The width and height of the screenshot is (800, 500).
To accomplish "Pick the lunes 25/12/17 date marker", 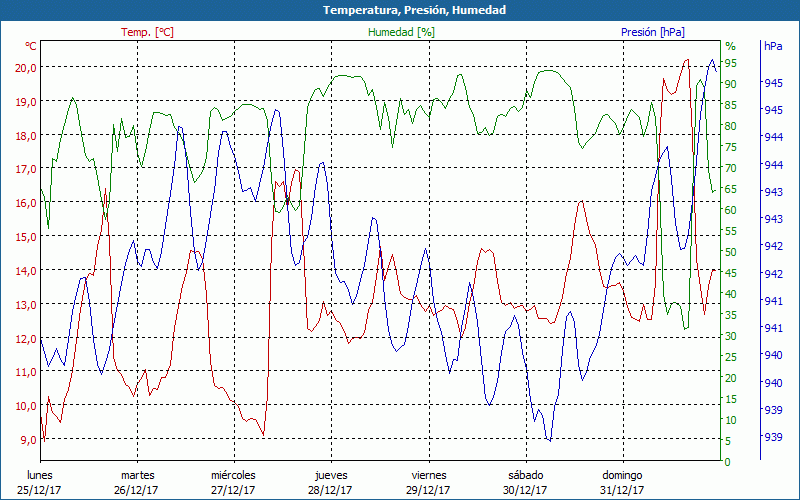I will pos(40,482).
